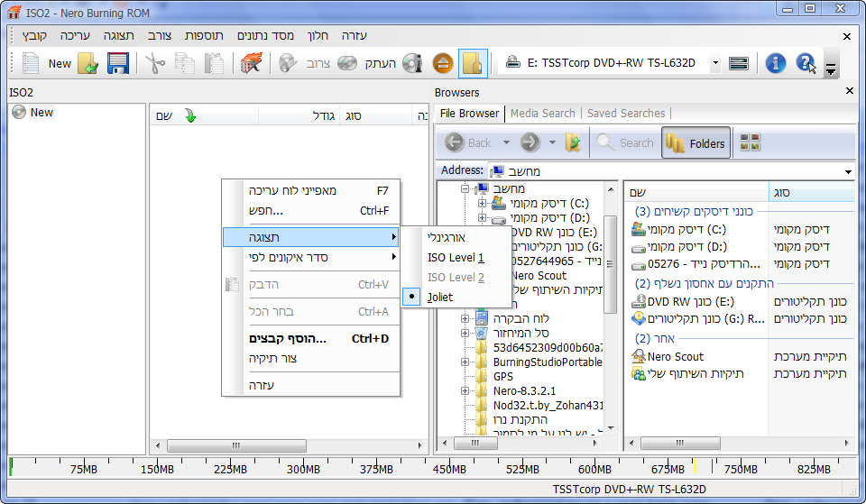Open the Address bar dropdown
Viewport: 866px width, 504px height.
848,171
